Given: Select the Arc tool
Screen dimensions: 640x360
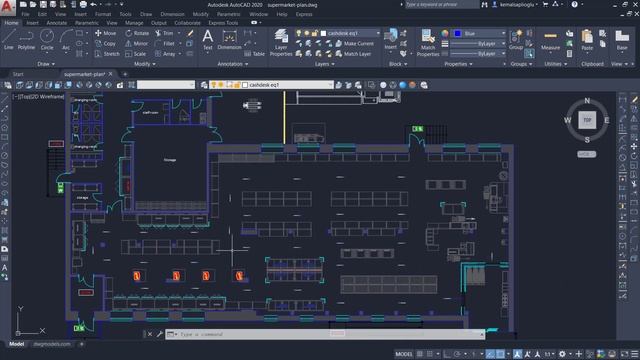Looking at the screenshot, I should 66,40.
